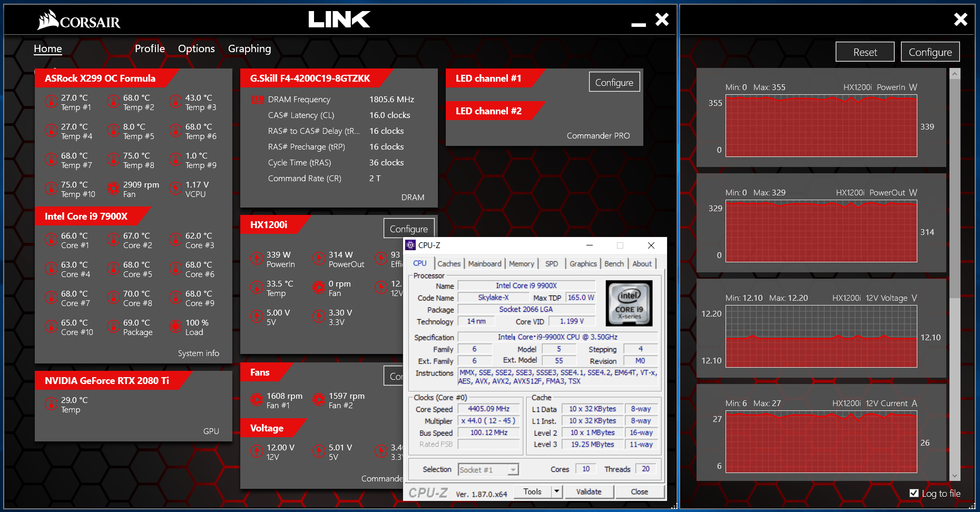
Task: Open the Socket #1 selection dropdown in CPU-Z
Action: pos(488,469)
